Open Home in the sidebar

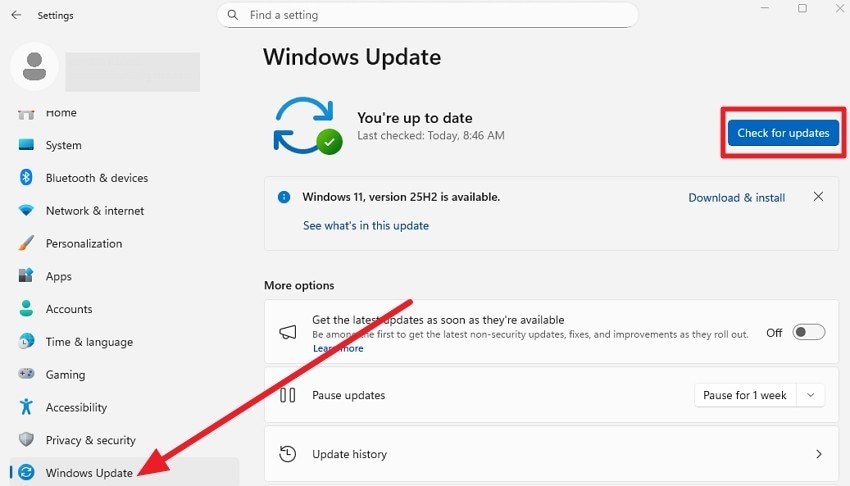[x=61, y=112]
